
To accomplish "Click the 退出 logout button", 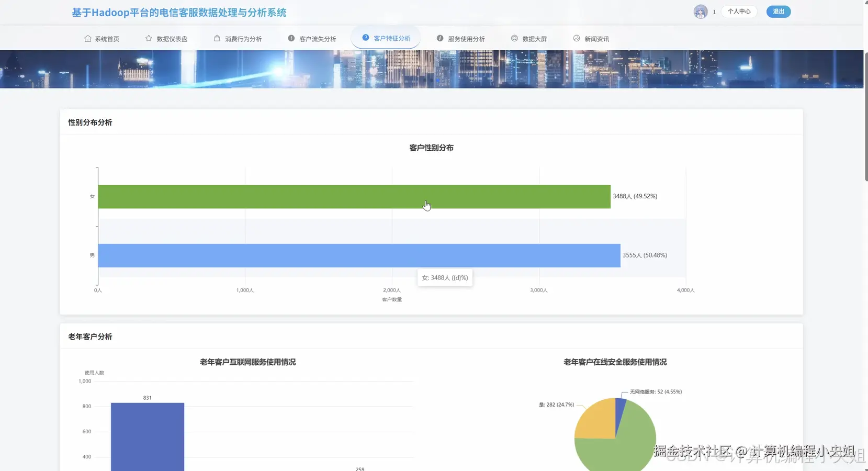I will coord(779,12).
